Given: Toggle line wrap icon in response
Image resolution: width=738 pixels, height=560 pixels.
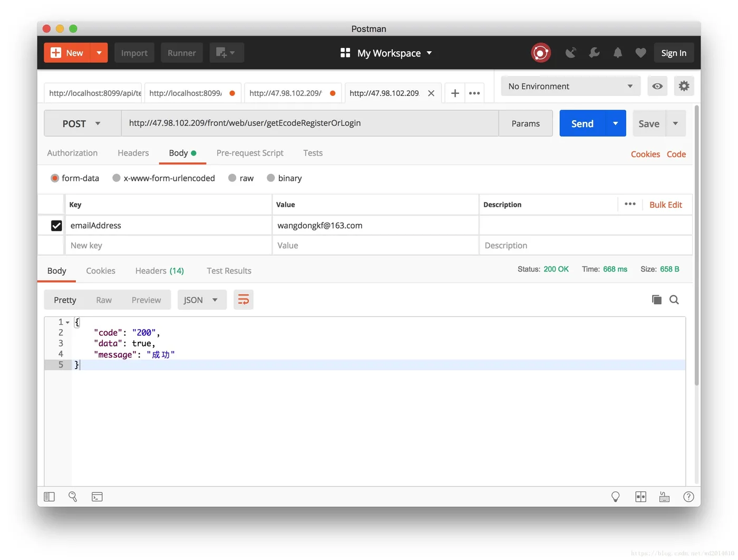Looking at the screenshot, I should click(x=244, y=300).
